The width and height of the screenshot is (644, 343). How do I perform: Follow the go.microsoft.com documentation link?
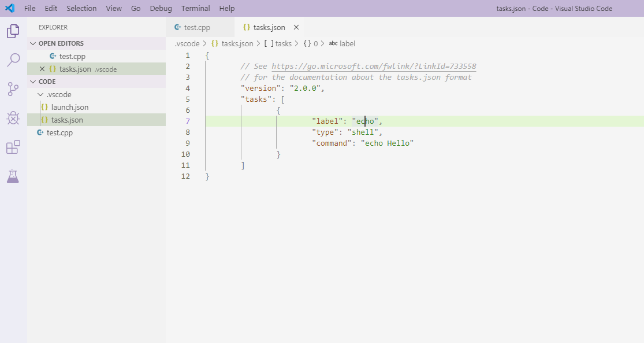374,66
